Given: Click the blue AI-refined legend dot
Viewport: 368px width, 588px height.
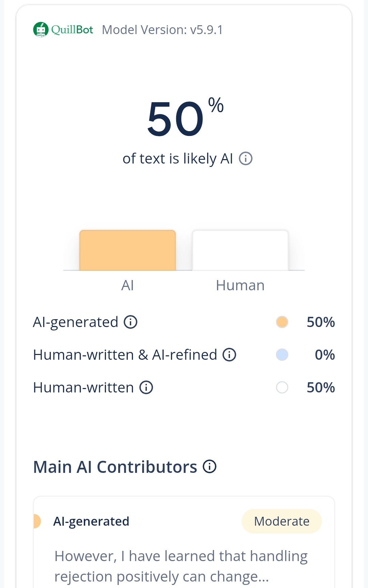Looking at the screenshot, I should (282, 355).
